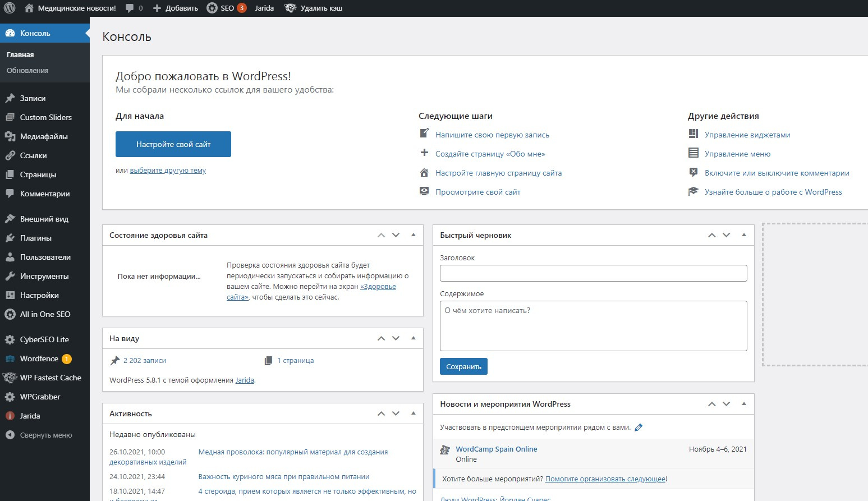Click the pencil icon to edit event location

click(x=639, y=428)
